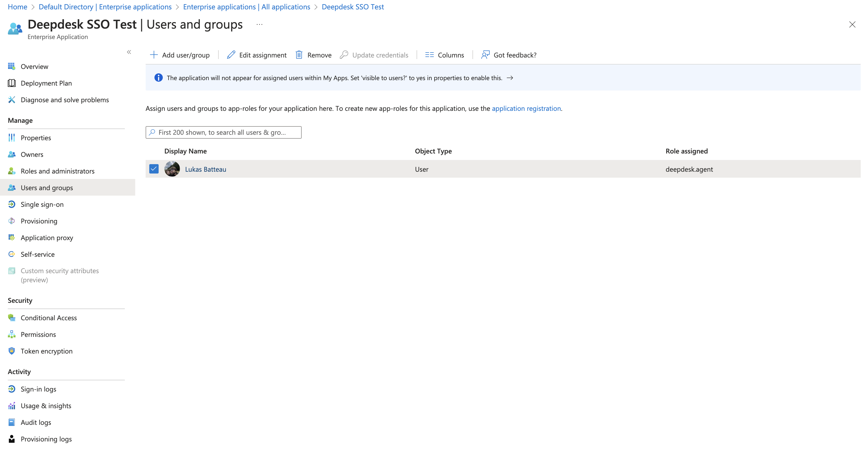Open Audit logs under Activity
Viewport: 868px width, 449px height.
[36, 422]
